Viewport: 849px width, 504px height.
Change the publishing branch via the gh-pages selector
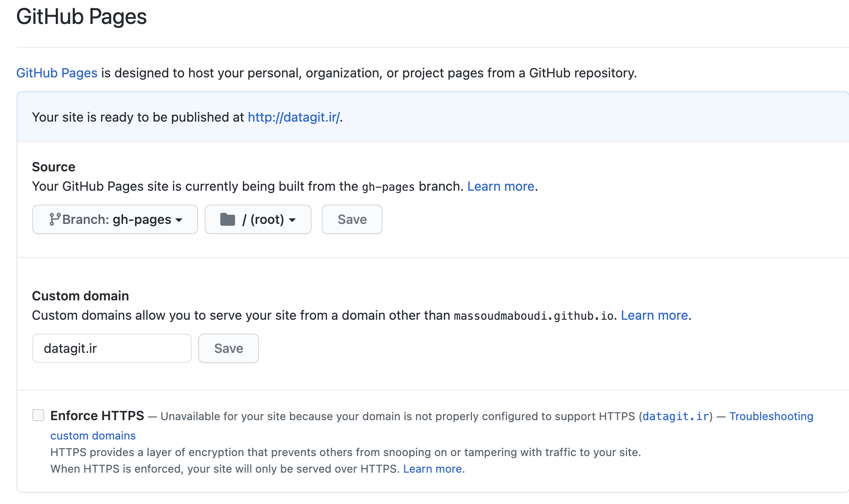pyautogui.click(x=114, y=219)
